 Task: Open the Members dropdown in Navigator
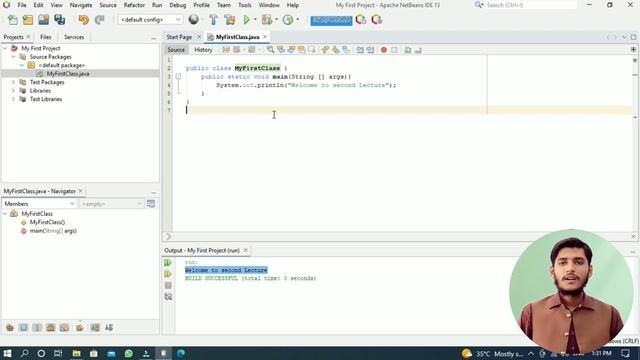39,204
